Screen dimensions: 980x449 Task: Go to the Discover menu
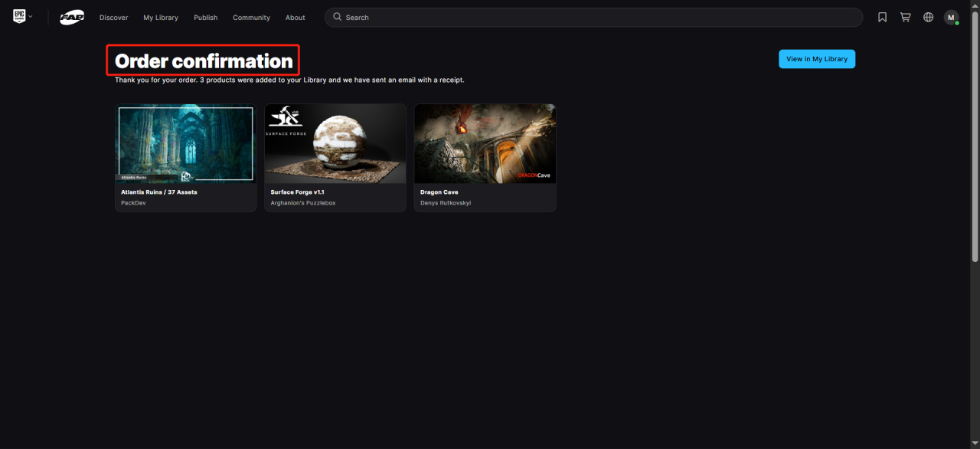click(x=113, y=18)
